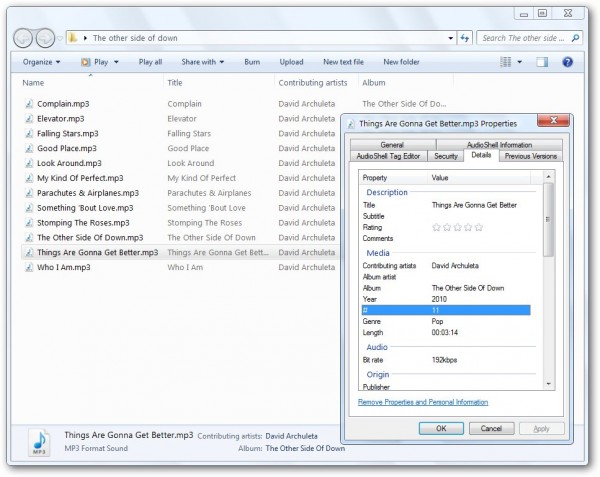Image resolution: width=600 pixels, height=477 pixels.
Task: Select The Other Side Of Down.mp3 icon
Action: pyautogui.click(x=29, y=238)
